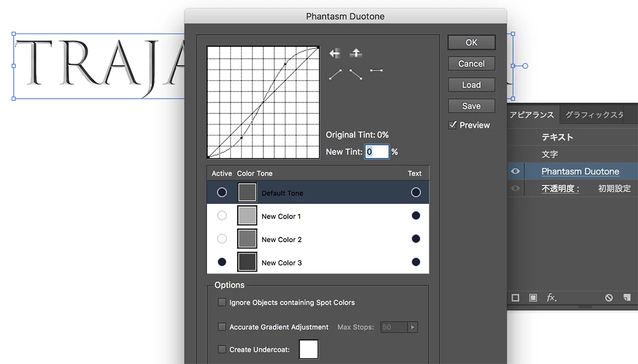Image resolution: width=638 pixels, height=364 pixels.
Task: Select the テキスト row in Appearance panel
Action: 573,137
